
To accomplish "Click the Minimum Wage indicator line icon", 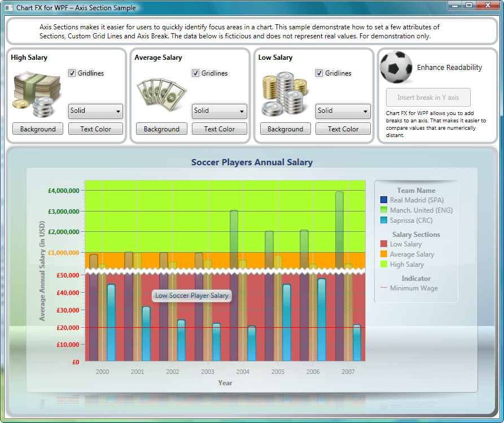I will pyautogui.click(x=383, y=288).
